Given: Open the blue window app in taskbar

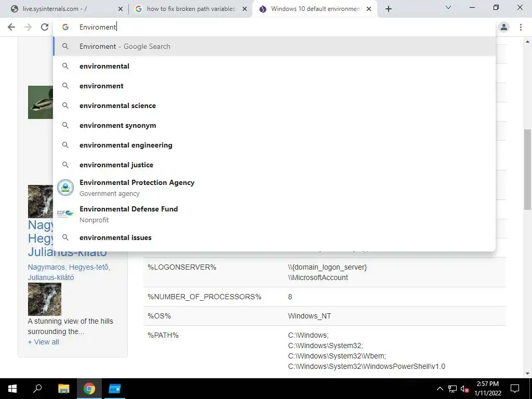Looking at the screenshot, I should pyautogui.click(x=115, y=389).
